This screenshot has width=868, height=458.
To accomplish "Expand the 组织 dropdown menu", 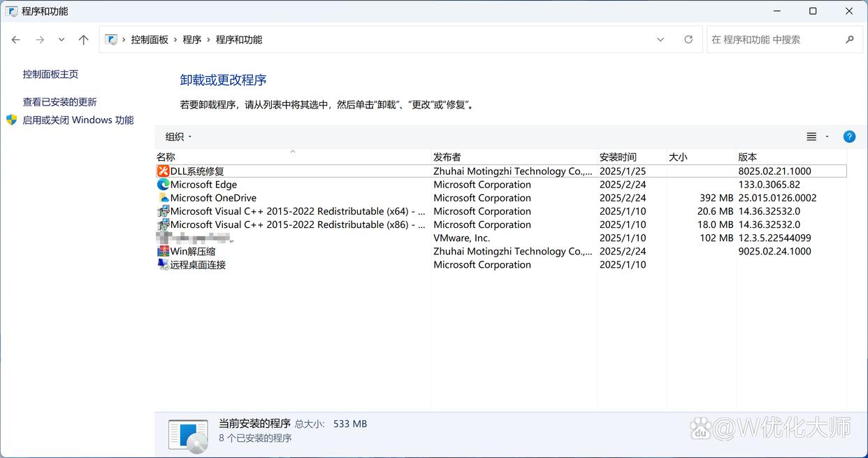I will tap(178, 137).
